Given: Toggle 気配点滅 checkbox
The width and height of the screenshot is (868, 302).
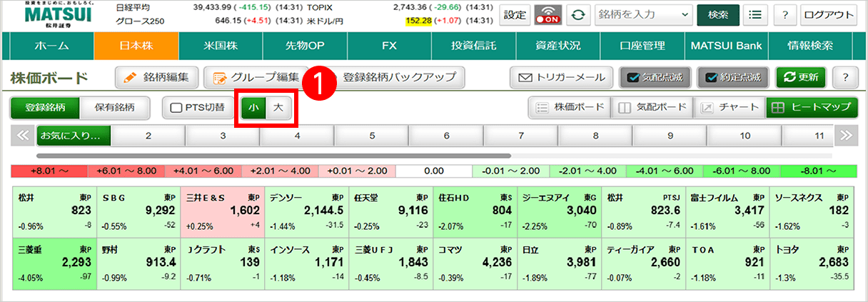Looking at the screenshot, I should (654, 76).
